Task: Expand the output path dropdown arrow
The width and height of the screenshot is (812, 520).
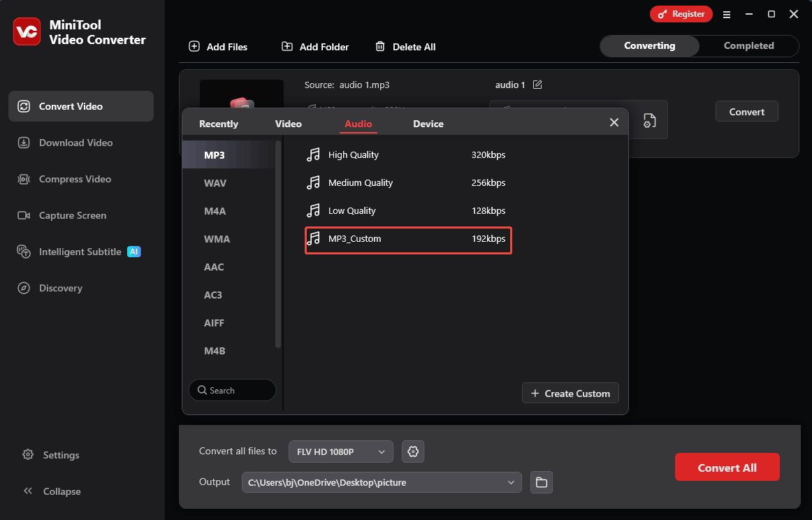Action: click(x=511, y=482)
